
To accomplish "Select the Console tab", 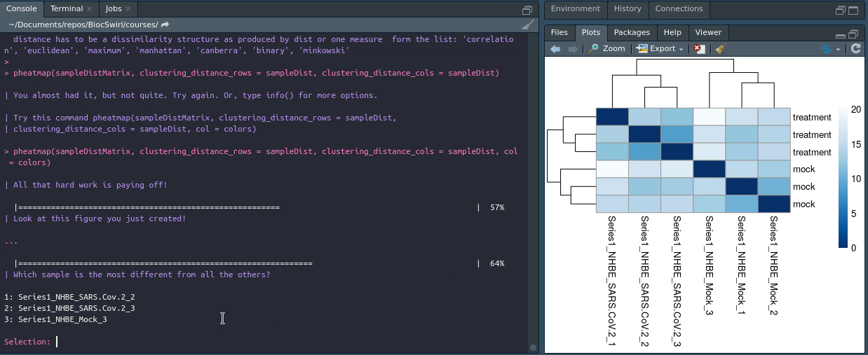I will (x=22, y=9).
